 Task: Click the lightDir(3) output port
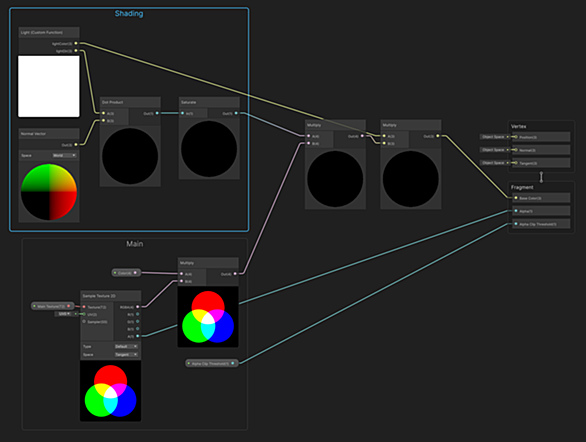click(76, 50)
